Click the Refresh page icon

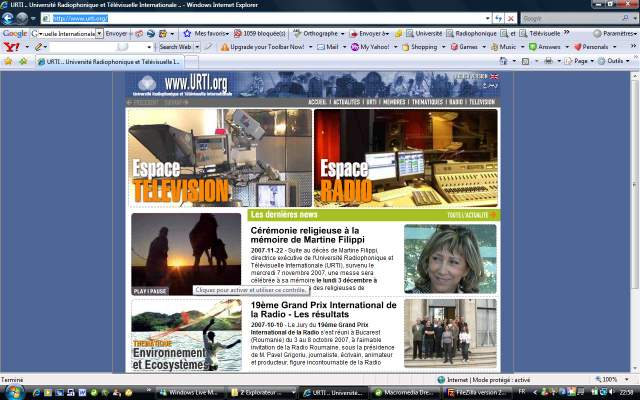[x=498, y=18]
